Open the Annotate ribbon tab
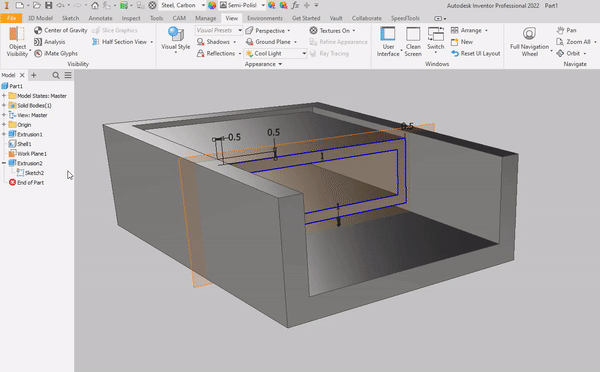 (x=101, y=18)
